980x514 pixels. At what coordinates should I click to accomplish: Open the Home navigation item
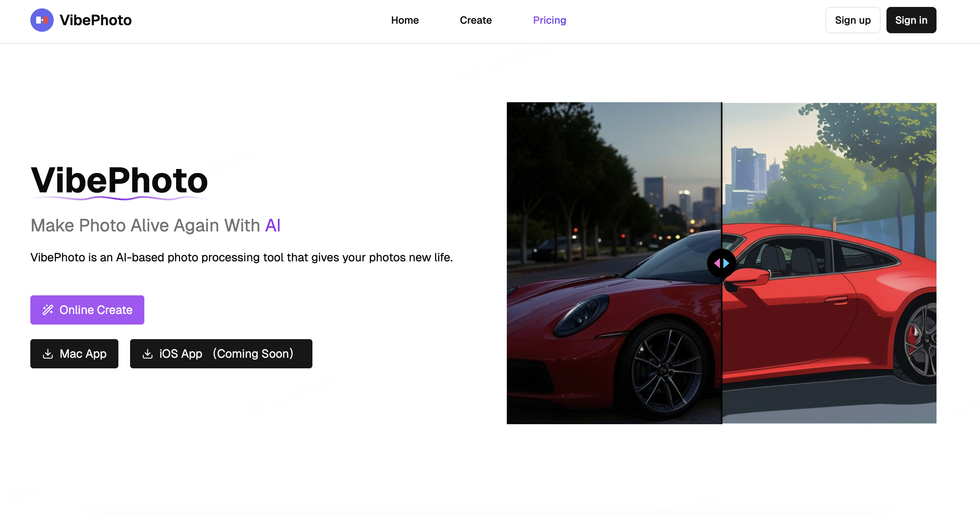point(405,20)
